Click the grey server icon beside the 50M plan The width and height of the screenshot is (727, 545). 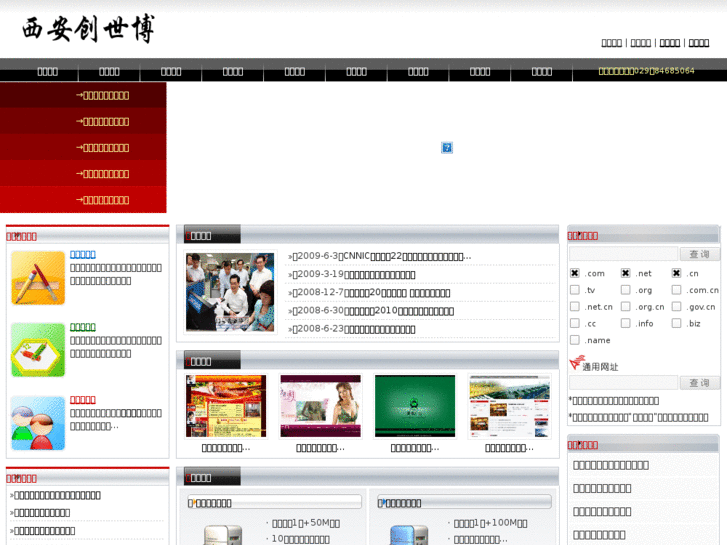click(x=223, y=535)
